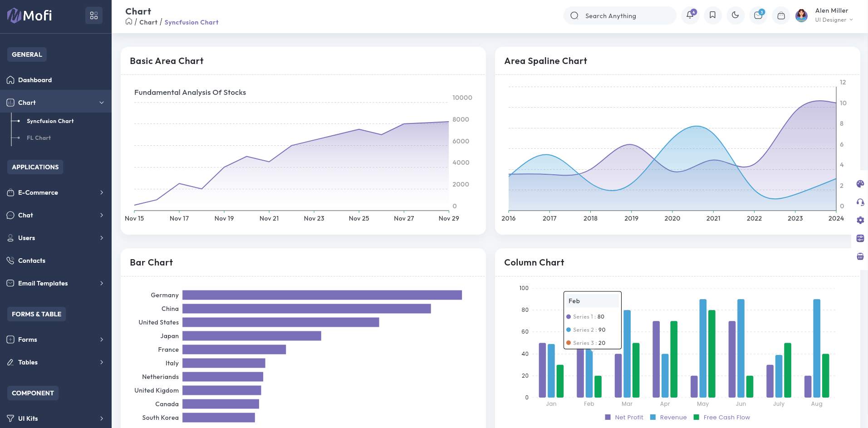Open the messages icon in header
Viewport: 868px width, 428px height.
click(x=758, y=15)
